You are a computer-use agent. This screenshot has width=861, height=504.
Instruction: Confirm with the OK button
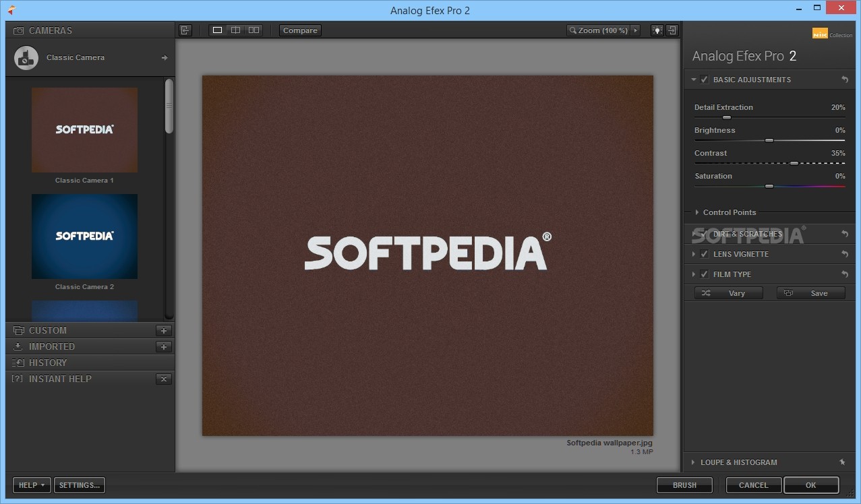pyautogui.click(x=811, y=485)
